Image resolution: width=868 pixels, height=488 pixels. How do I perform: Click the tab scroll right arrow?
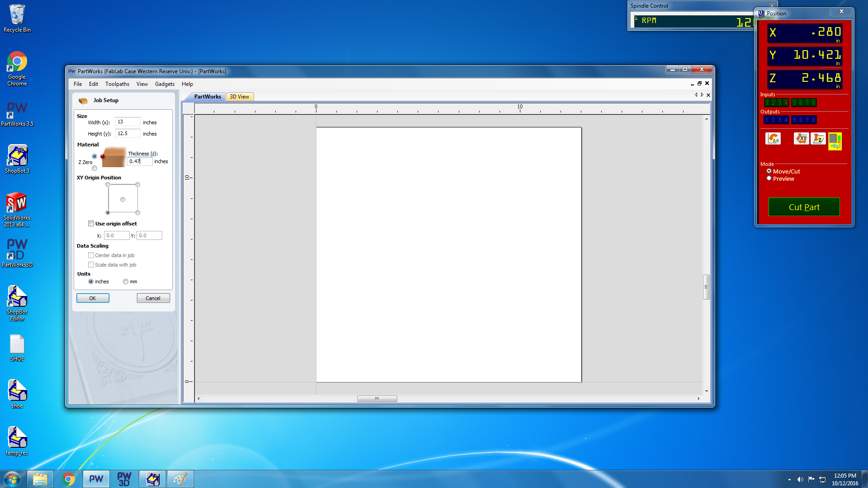[x=702, y=95]
